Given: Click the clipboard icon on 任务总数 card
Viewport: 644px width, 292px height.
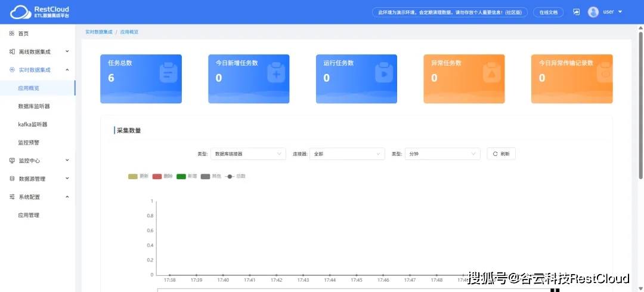Looking at the screenshot, I should coord(168,73).
